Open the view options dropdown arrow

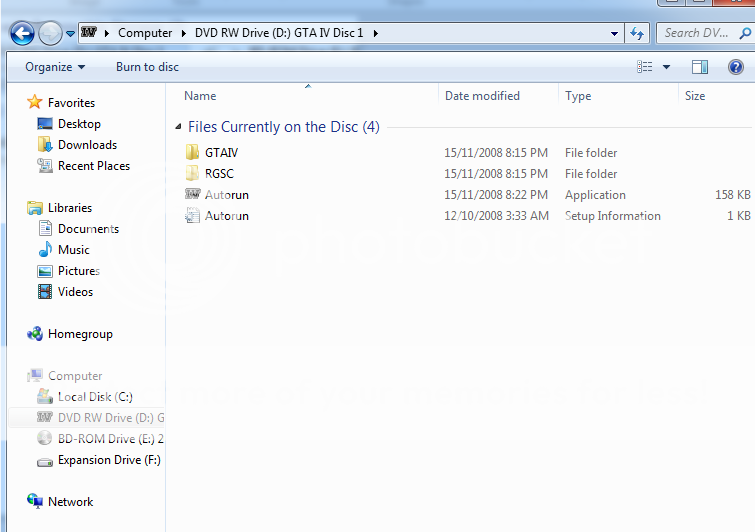point(667,67)
